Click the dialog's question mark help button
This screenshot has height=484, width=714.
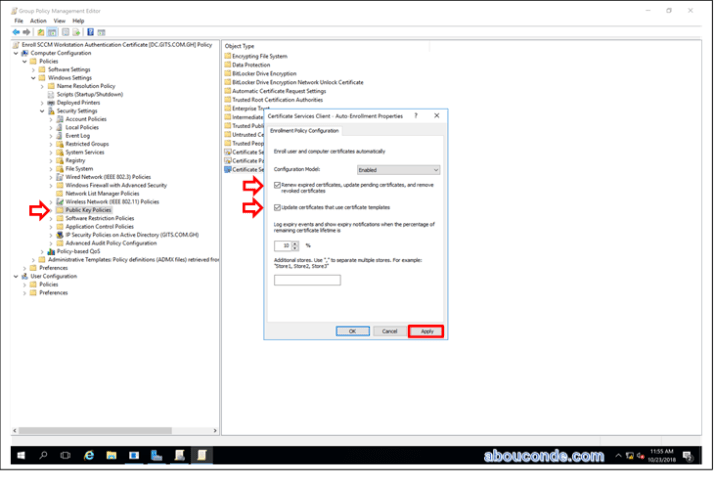(x=416, y=116)
